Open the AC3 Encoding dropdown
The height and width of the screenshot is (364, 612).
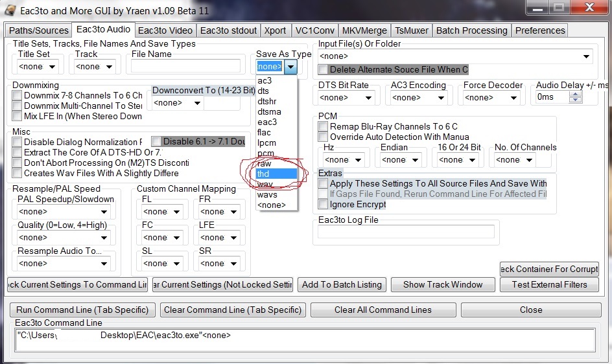click(441, 98)
